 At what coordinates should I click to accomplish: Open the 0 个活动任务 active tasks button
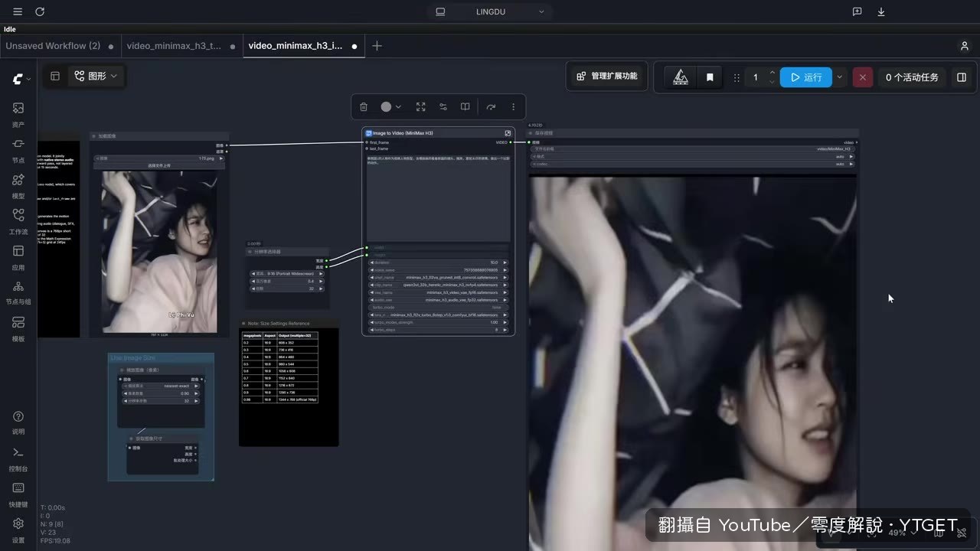coord(912,77)
